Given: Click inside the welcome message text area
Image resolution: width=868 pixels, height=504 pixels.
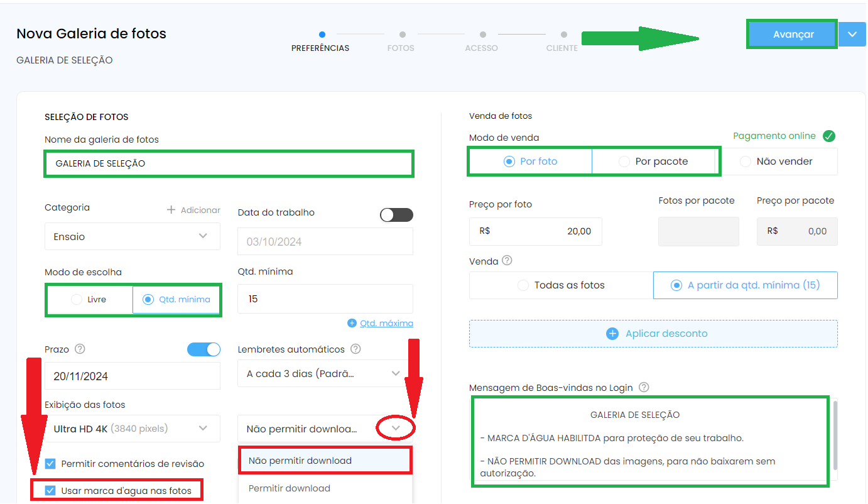Looking at the screenshot, I should (649, 442).
